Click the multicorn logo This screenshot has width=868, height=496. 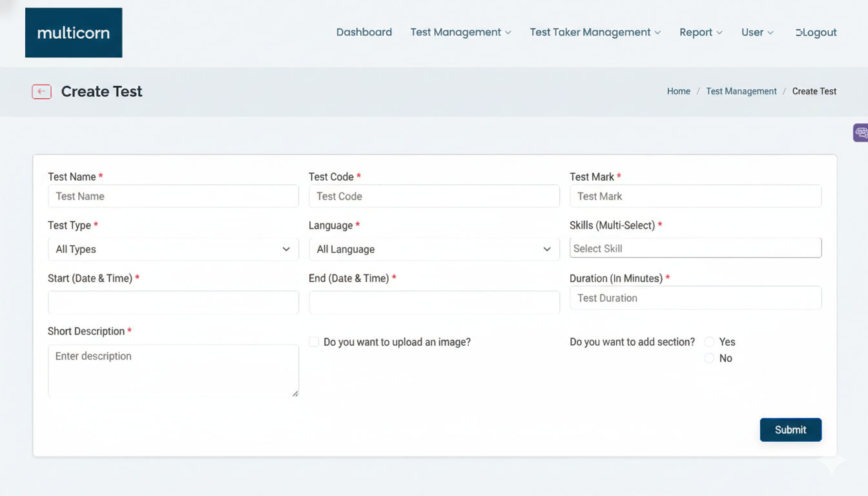(74, 33)
